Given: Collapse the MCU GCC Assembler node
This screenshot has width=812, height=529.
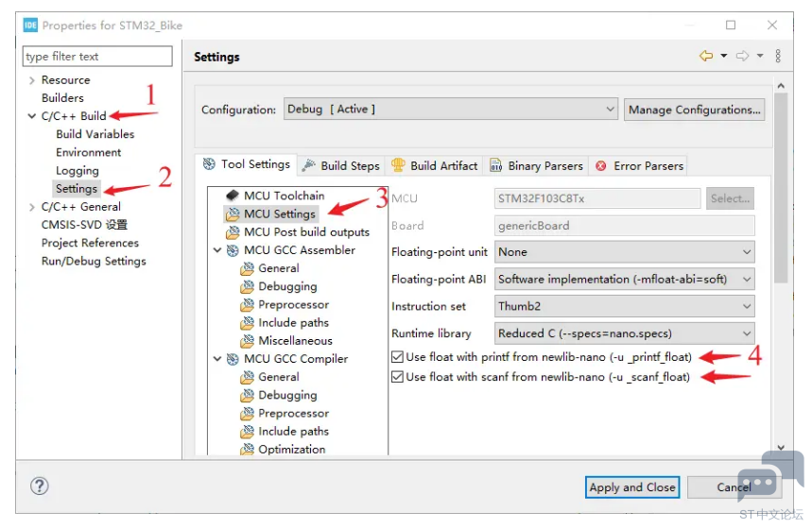Looking at the screenshot, I should (x=217, y=250).
